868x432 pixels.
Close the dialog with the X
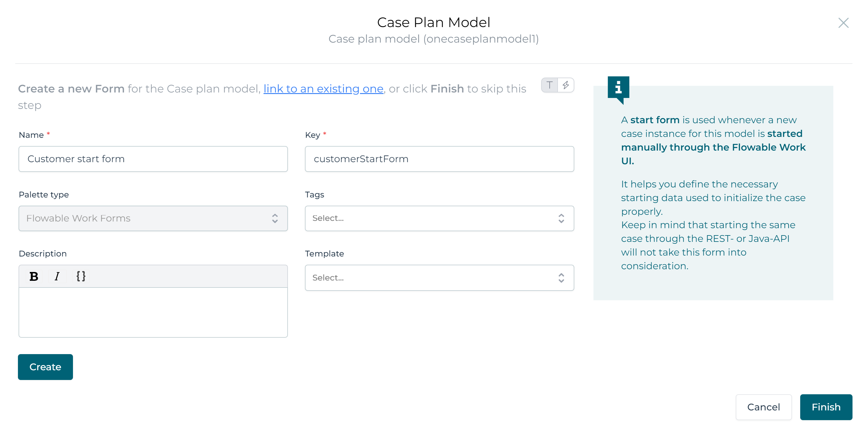click(x=843, y=23)
